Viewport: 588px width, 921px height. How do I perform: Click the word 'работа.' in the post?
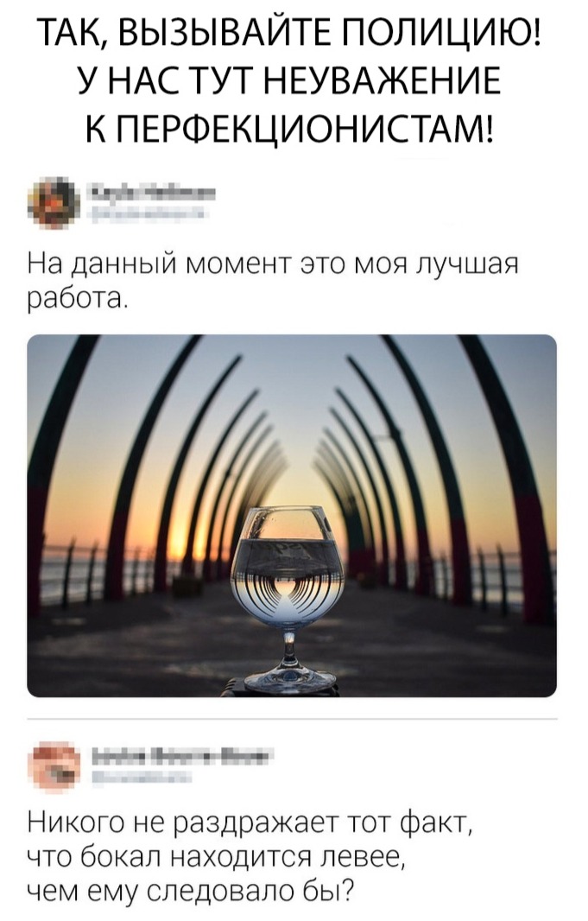click(76, 298)
